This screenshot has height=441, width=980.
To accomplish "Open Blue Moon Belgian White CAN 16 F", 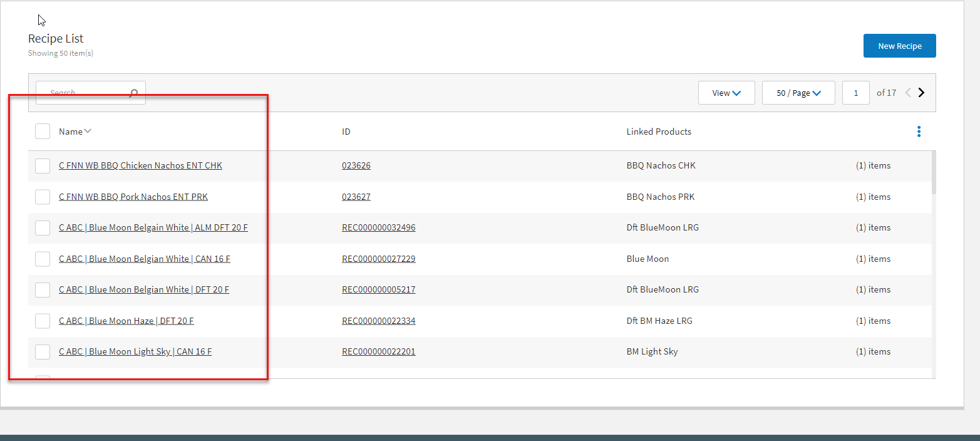I will point(145,259).
